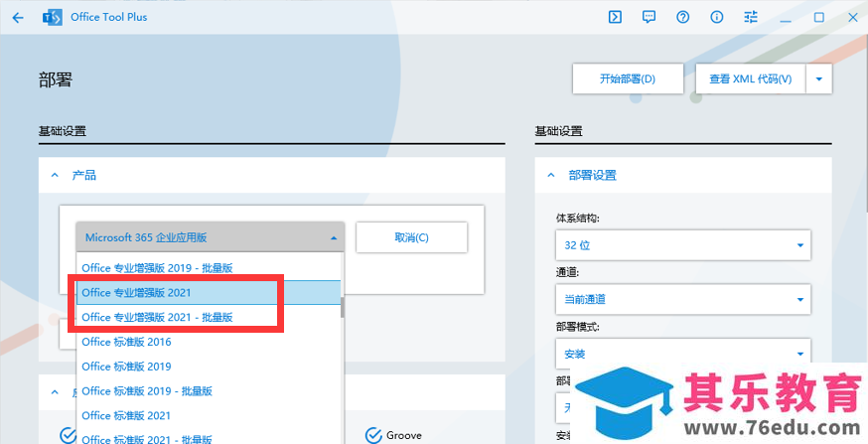Open the about info icon
868x444 pixels.
717,17
